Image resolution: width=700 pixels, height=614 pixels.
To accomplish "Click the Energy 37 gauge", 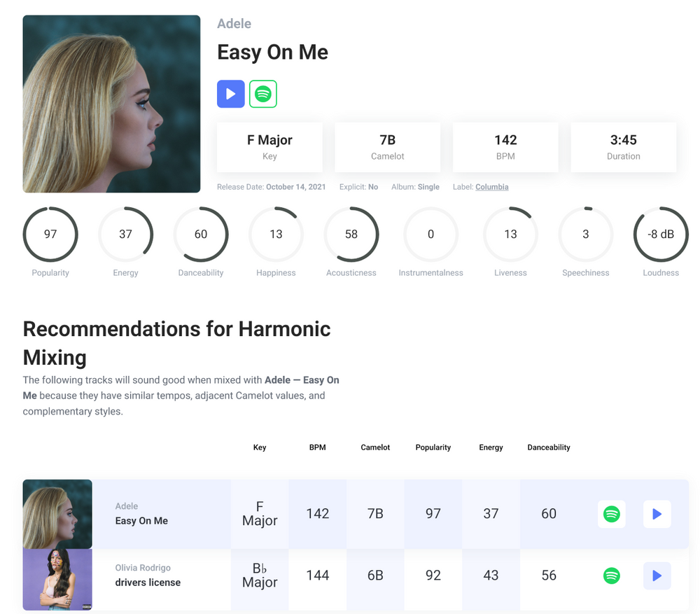I will point(125,235).
